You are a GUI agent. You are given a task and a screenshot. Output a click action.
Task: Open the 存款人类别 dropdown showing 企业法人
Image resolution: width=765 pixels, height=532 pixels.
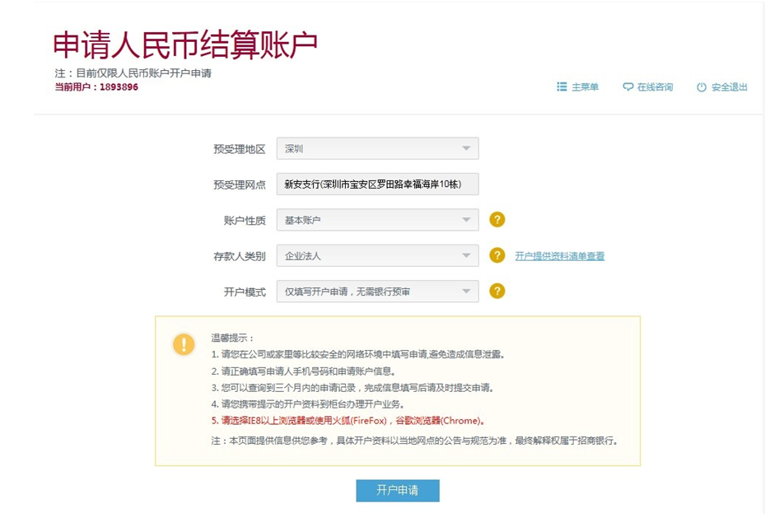(x=377, y=255)
